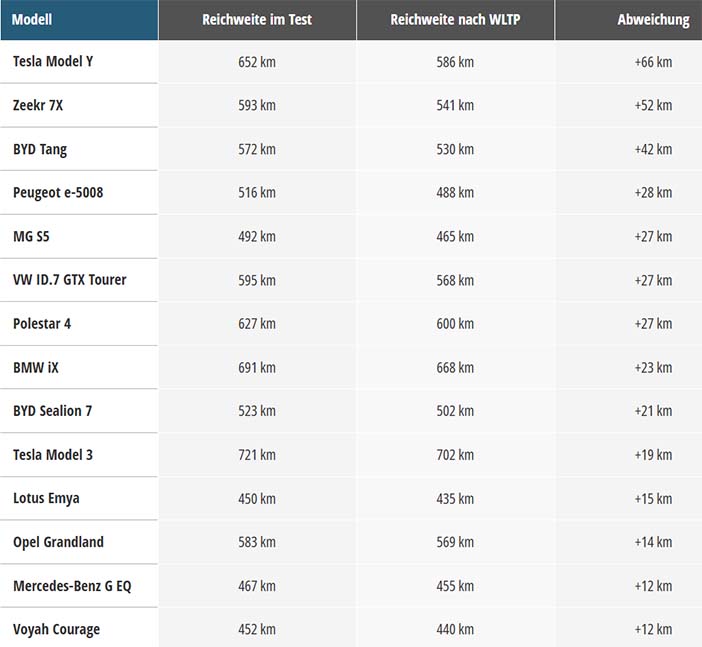Select the MG S5 row label
Image resolution: width=702 pixels, height=647 pixels.
click(31, 236)
